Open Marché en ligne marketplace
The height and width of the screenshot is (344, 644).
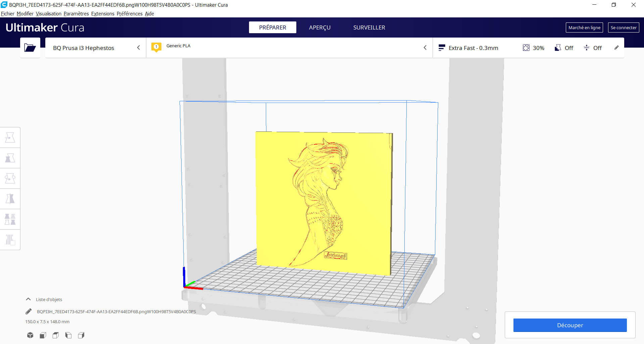point(584,27)
